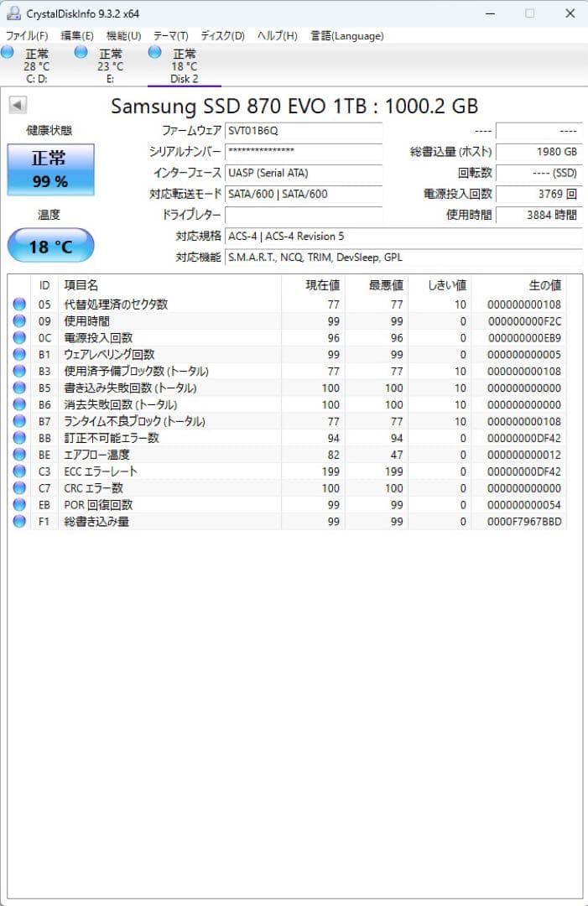Click rotation rate value ---- (SSD)
The height and width of the screenshot is (906, 588).
point(539,173)
